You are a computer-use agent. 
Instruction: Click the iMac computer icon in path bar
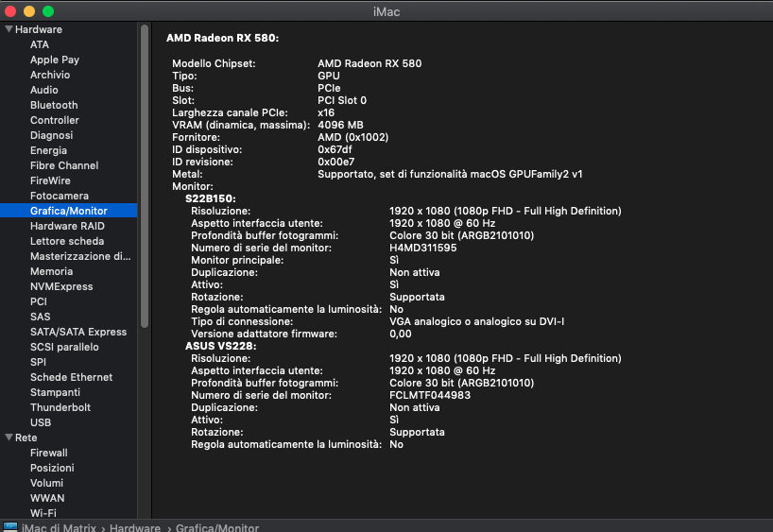(9, 527)
